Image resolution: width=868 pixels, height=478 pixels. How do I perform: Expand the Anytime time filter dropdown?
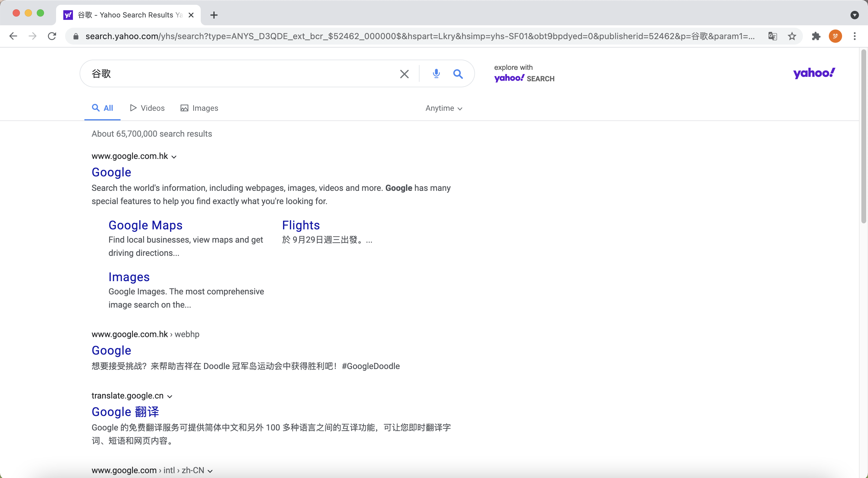coord(443,108)
